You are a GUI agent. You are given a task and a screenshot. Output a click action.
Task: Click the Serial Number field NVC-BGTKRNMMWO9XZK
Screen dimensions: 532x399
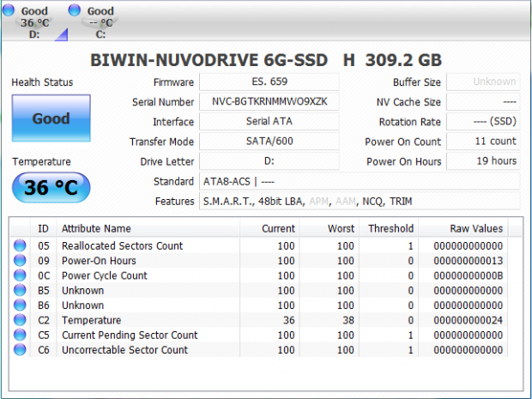pyautogui.click(x=269, y=101)
